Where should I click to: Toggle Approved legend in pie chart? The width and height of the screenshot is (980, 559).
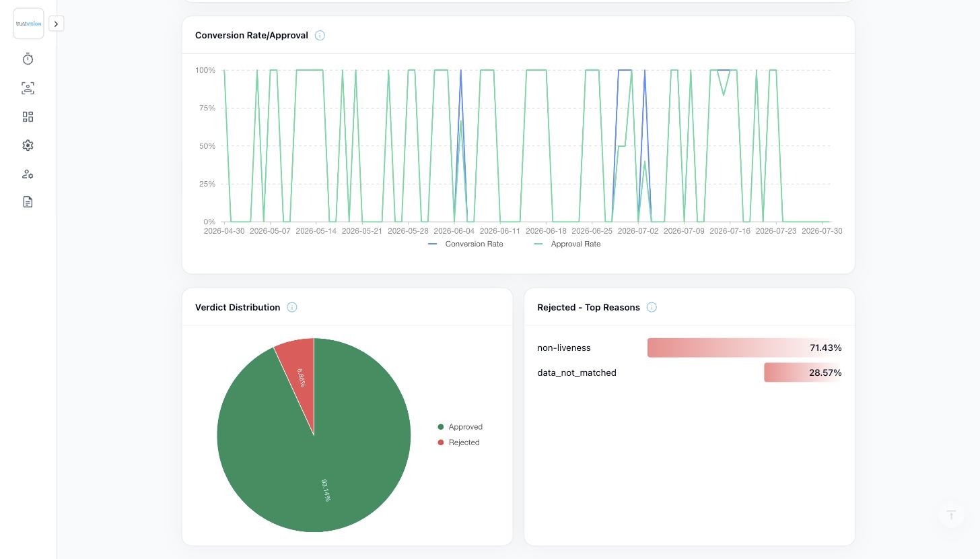click(460, 427)
